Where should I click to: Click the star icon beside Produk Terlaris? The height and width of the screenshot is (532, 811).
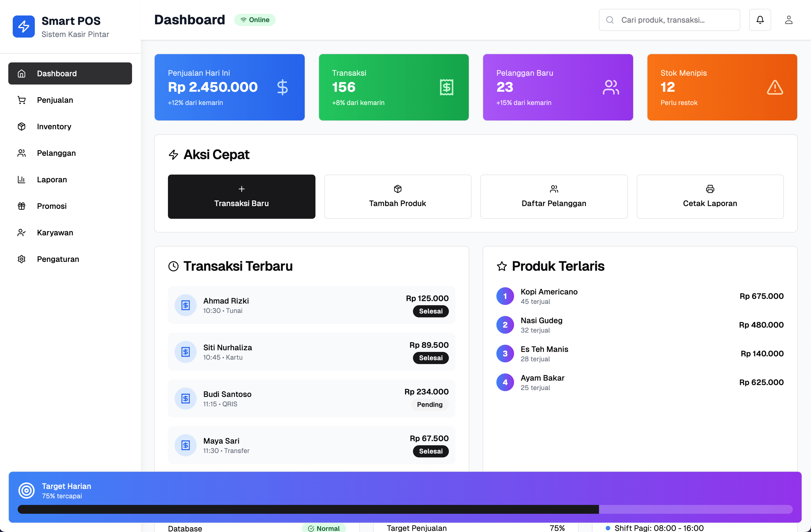click(x=502, y=266)
